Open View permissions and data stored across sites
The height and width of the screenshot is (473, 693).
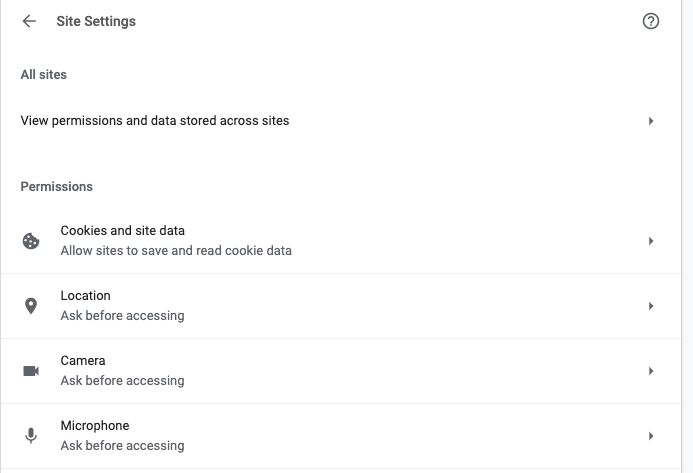point(155,121)
